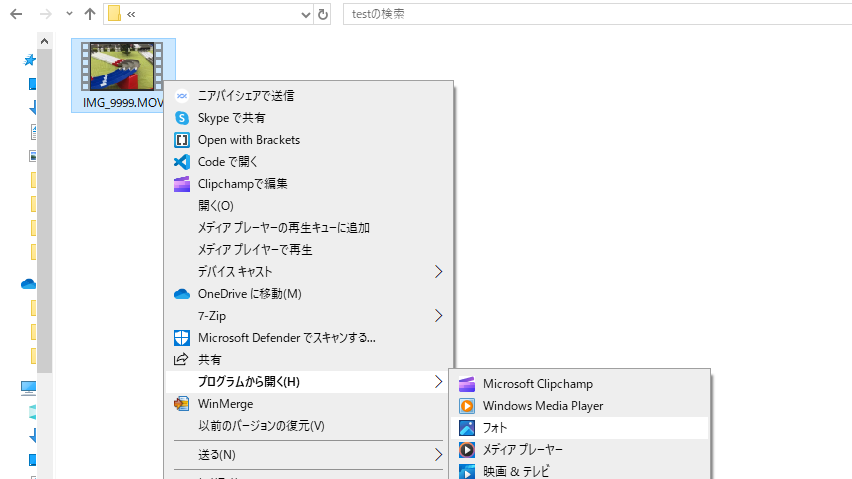Click the OneDrive cloud icon in the context menu
This screenshot has height=479, width=852.
point(181,294)
